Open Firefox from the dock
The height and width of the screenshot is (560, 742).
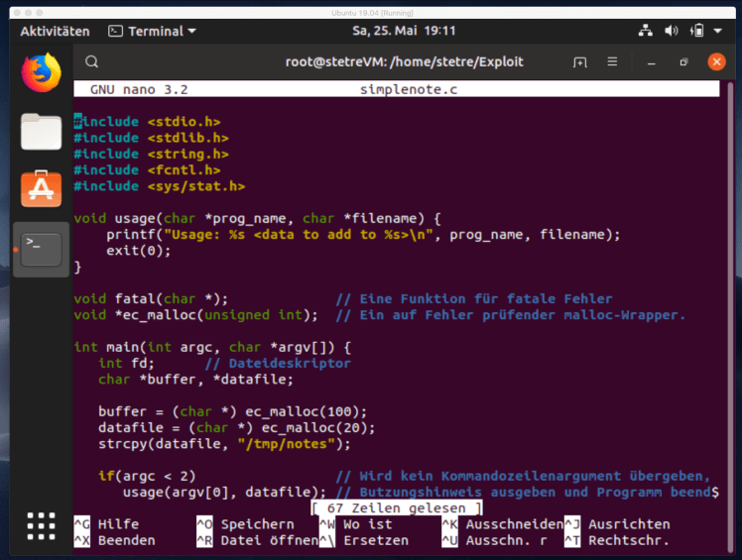41,71
